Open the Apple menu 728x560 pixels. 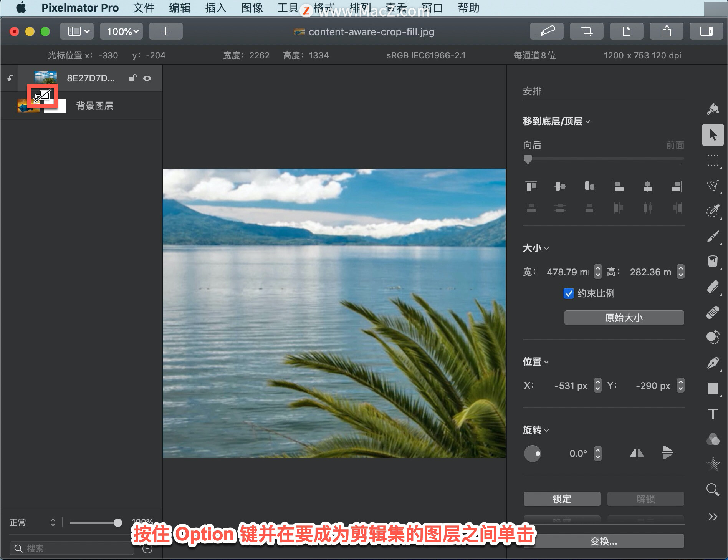21,8
